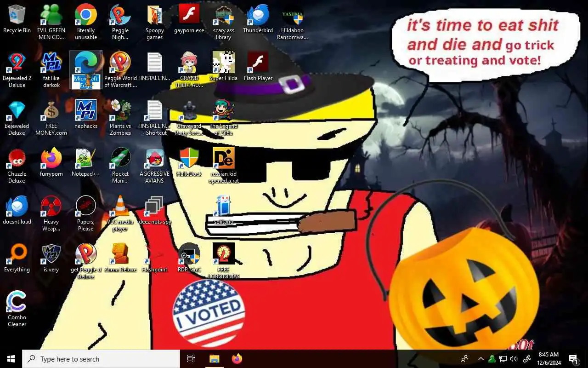The image size is (588, 368).
Task: Open the Windows Start menu
Action: (x=11, y=359)
